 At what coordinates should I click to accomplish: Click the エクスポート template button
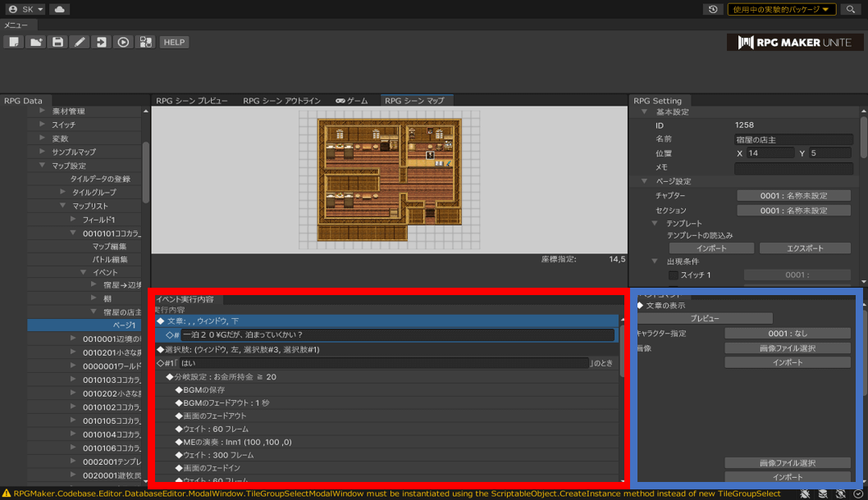point(804,248)
